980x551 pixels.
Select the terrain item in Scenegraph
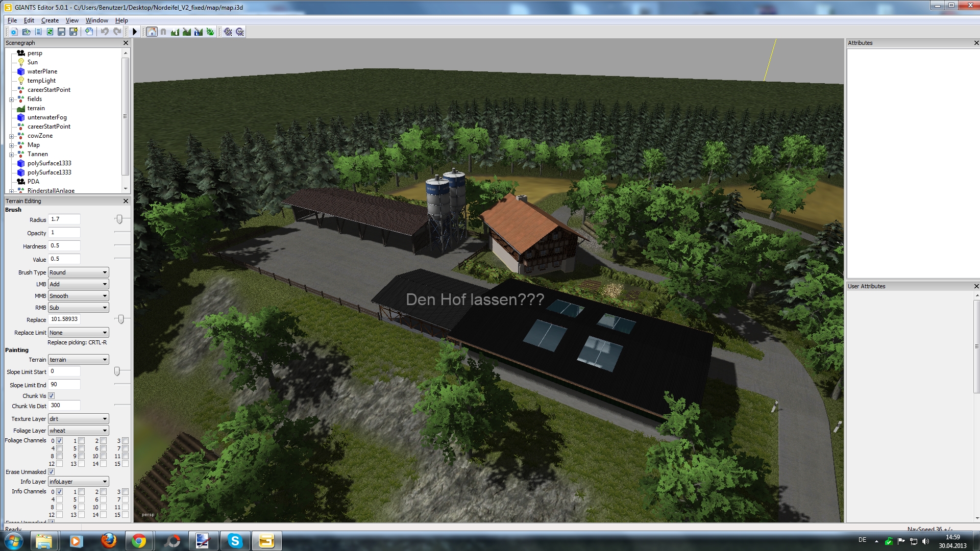click(x=36, y=108)
